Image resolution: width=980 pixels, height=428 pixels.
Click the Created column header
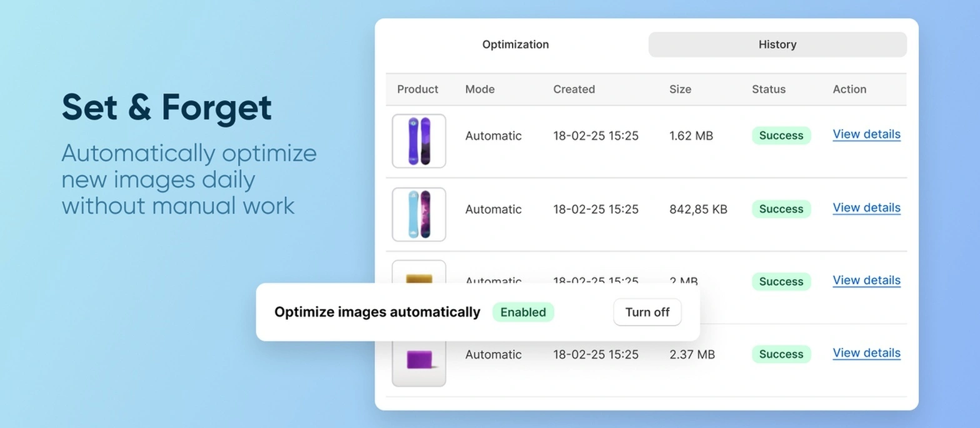click(x=574, y=89)
